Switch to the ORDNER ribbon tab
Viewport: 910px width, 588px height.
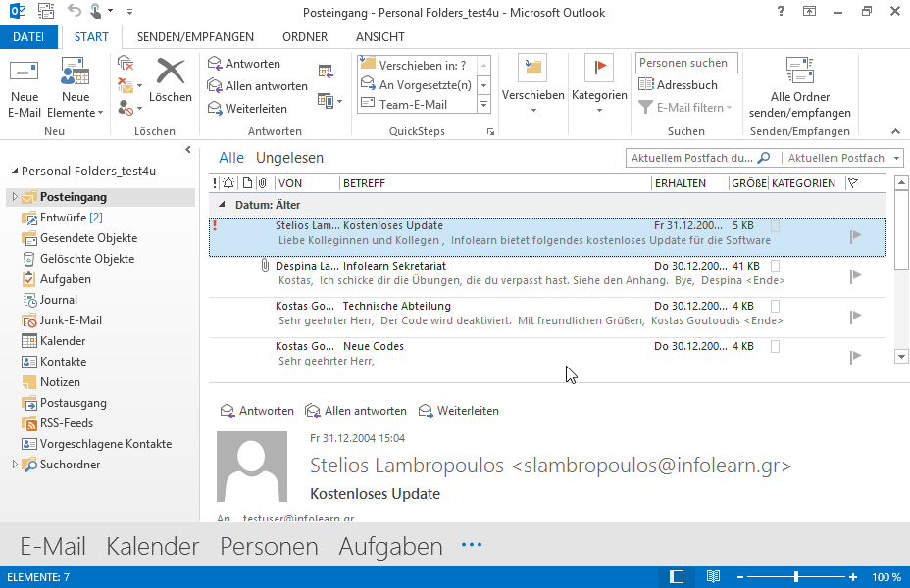click(305, 37)
